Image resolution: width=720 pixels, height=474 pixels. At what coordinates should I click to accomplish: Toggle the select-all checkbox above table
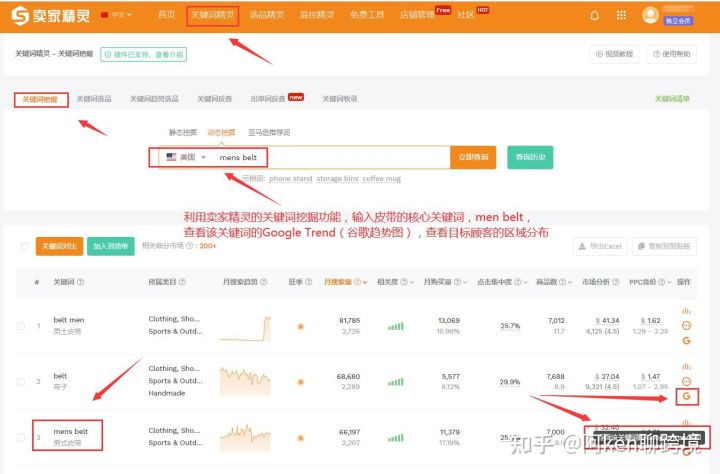point(24,247)
